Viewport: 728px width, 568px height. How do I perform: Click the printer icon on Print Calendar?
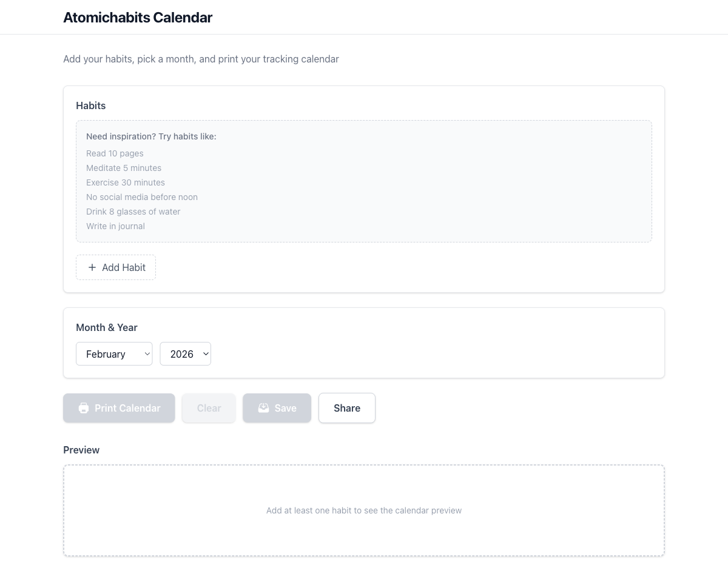(x=83, y=408)
